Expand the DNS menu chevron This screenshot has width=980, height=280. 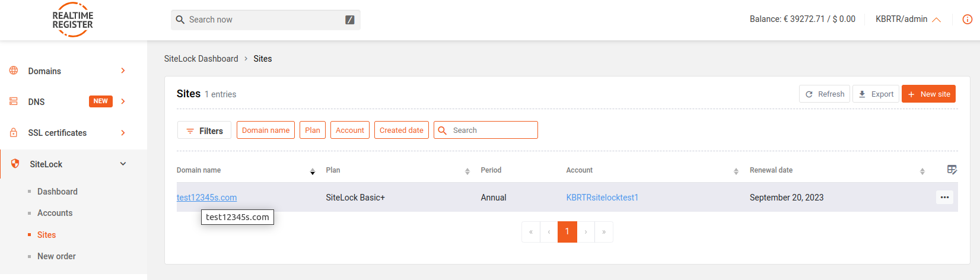tap(123, 101)
